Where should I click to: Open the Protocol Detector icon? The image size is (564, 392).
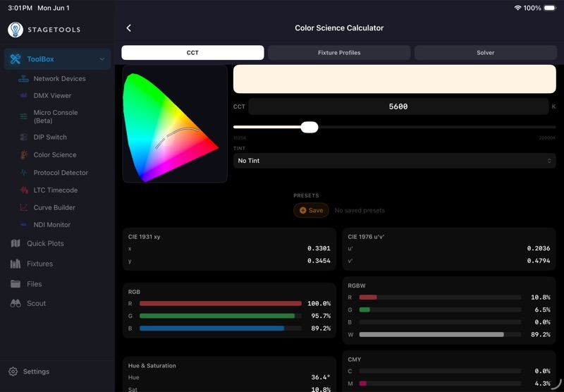24,173
